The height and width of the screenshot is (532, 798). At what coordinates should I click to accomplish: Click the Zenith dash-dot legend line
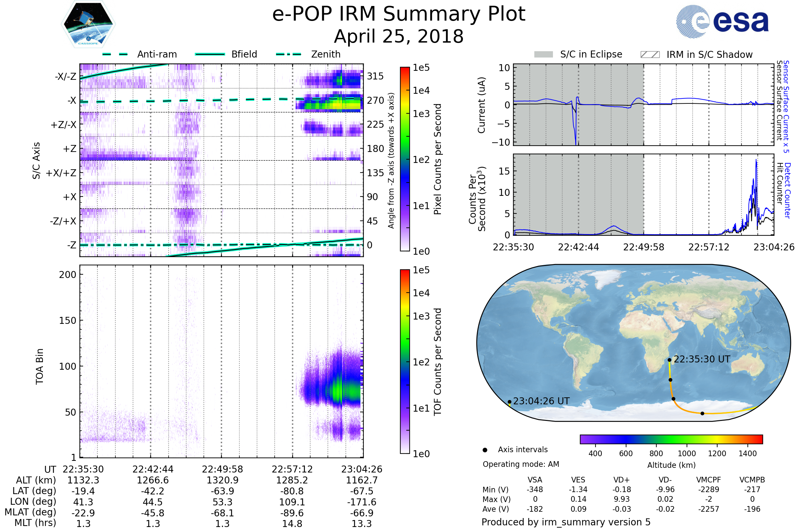pos(289,54)
